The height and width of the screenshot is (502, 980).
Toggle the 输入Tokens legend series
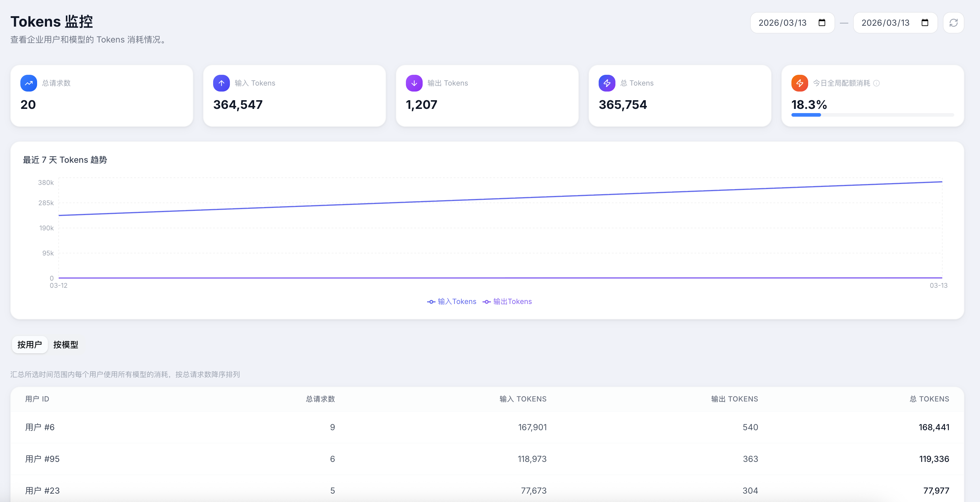[x=452, y=302]
